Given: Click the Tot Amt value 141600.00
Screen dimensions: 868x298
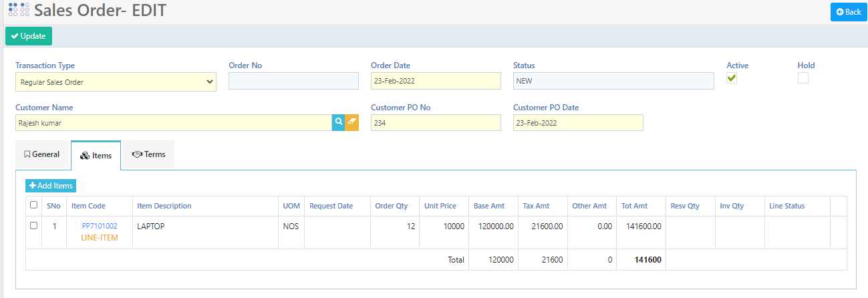Looking at the screenshot, I should pos(643,227).
